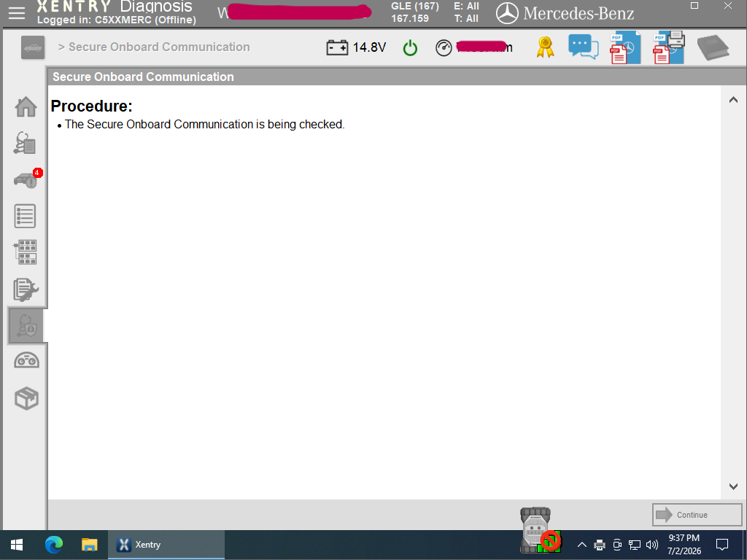Select the Xentry taskbar button
Screen dimensions: 747x560
(x=166, y=545)
